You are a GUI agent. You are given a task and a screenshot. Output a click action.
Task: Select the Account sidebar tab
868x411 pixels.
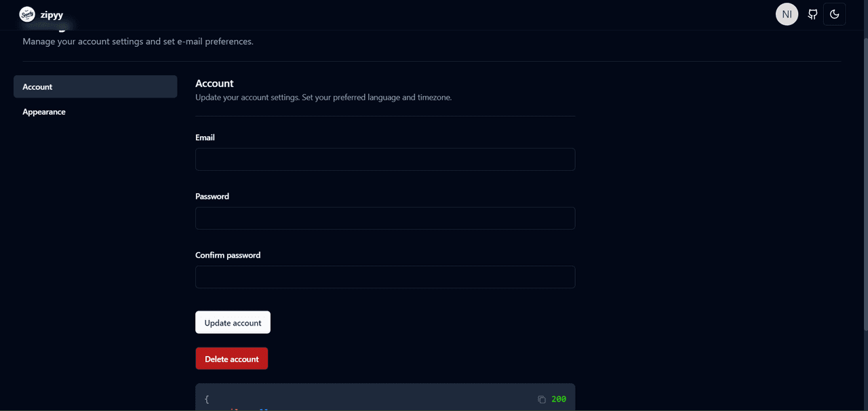[x=95, y=87]
